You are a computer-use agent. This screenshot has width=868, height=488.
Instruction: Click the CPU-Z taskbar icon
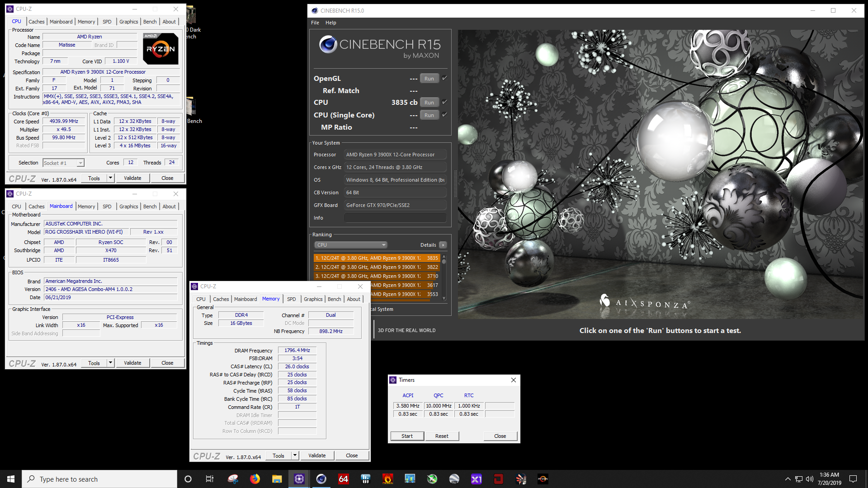[x=299, y=479]
